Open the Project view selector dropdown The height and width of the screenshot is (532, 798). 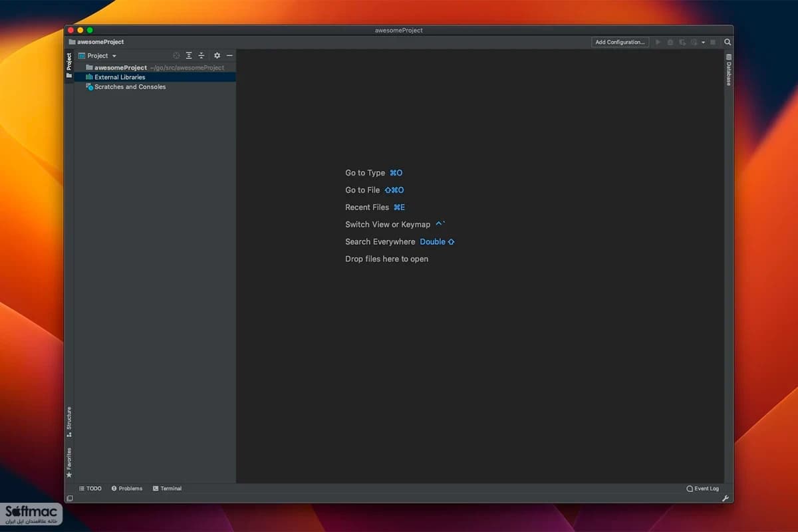97,56
